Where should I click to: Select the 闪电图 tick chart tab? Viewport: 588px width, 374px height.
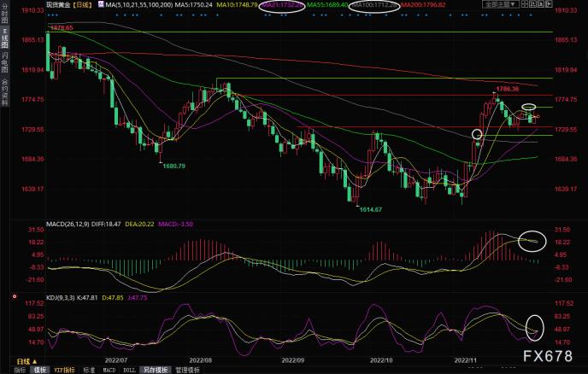pos(5,64)
